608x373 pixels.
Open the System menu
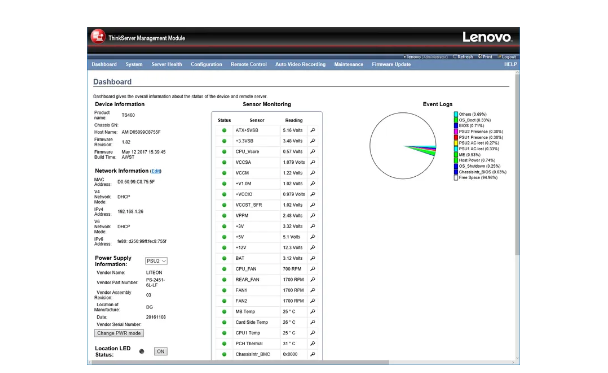point(134,64)
